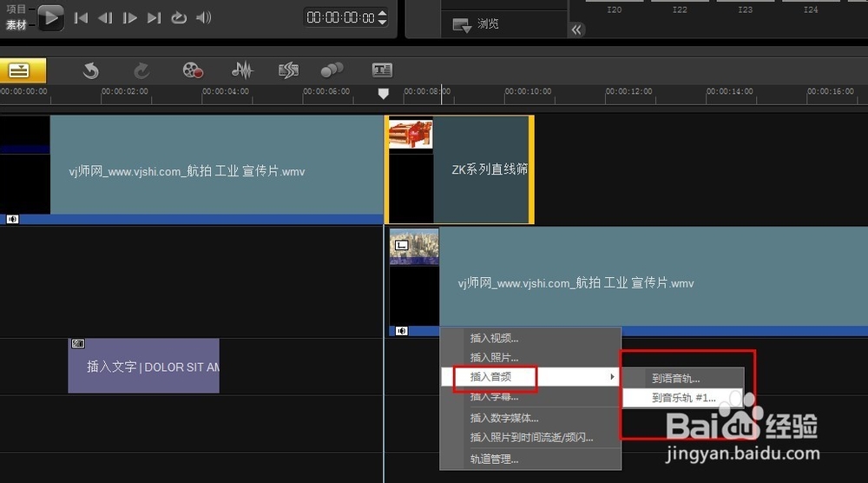Click the timeline playhead marker
The image size is (868, 483).
383,94
